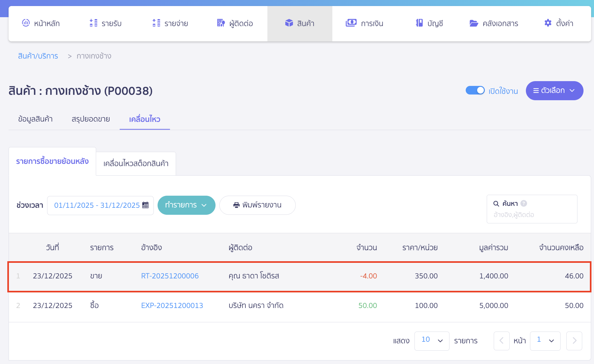Click the รายรับ income icon
Screen dimensions: 594x364
pos(94,23)
